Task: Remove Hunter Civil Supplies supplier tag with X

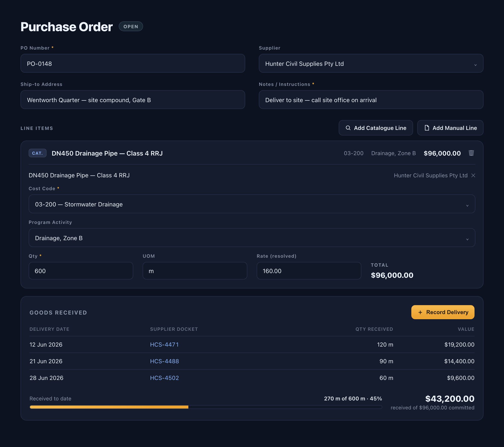Action: pyautogui.click(x=473, y=175)
